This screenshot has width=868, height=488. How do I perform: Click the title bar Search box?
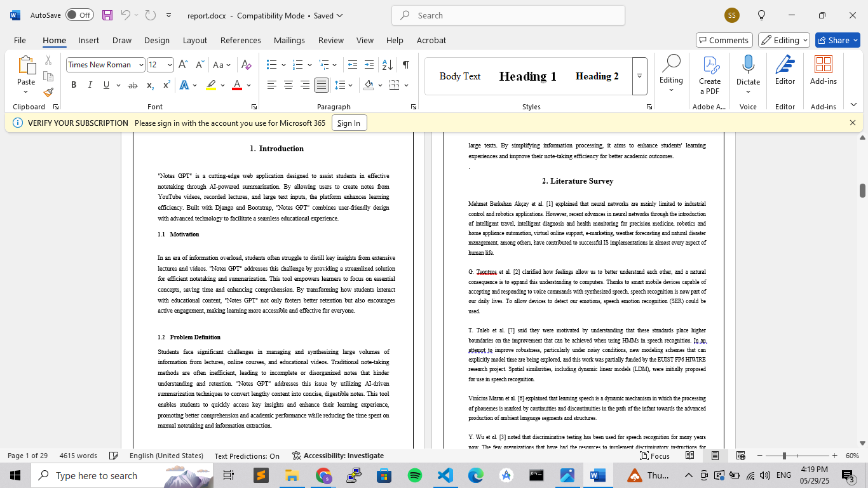coord(508,15)
